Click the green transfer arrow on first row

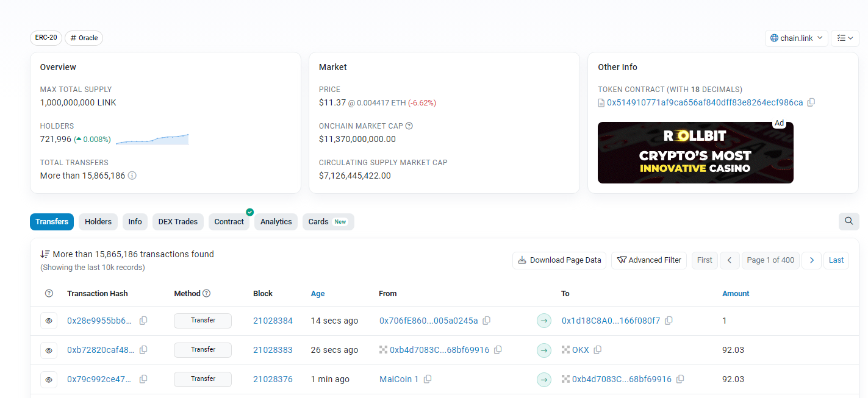point(543,320)
